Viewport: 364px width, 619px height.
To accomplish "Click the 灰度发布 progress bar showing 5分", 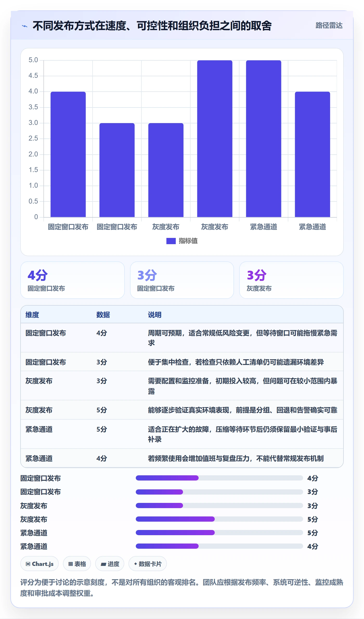I will click(219, 519).
